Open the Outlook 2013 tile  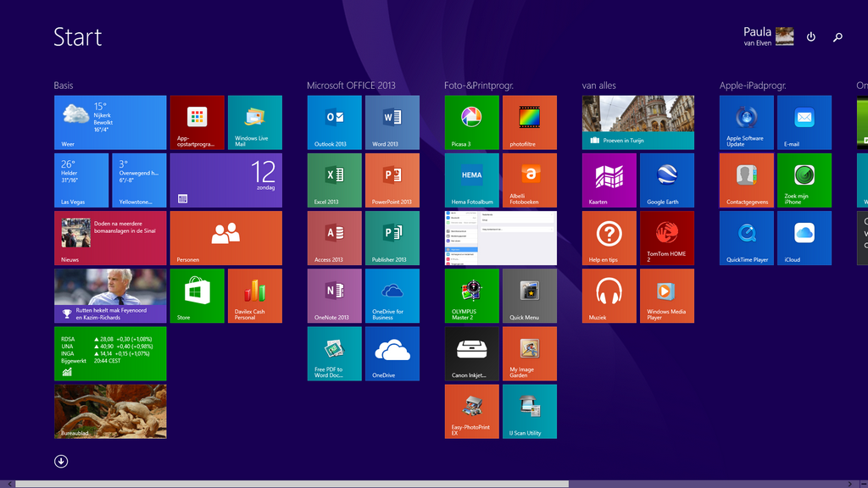tap(334, 122)
